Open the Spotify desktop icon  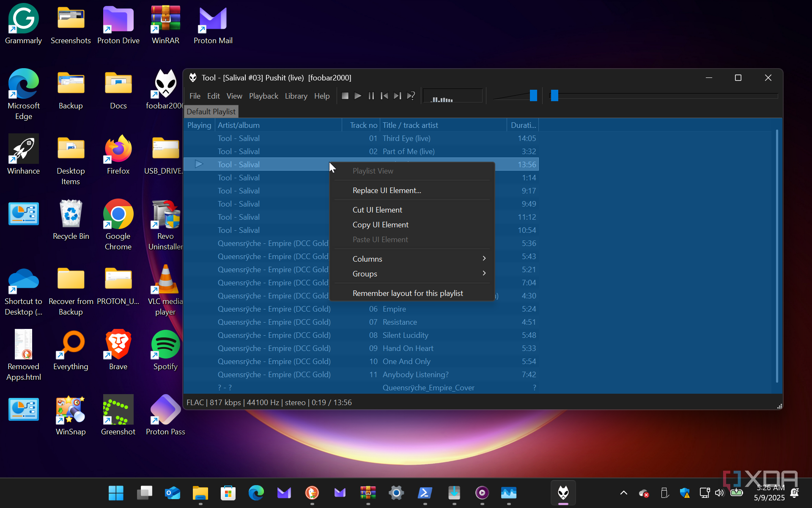165,350
